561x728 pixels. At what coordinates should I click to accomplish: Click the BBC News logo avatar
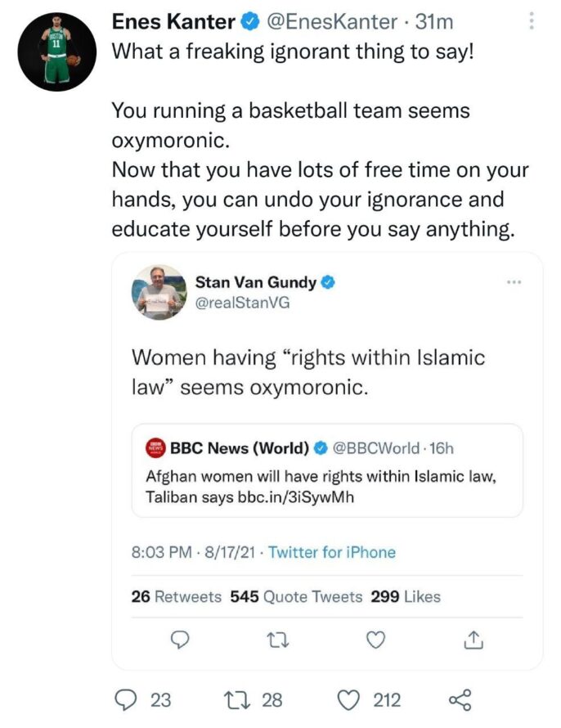pos(155,447)
